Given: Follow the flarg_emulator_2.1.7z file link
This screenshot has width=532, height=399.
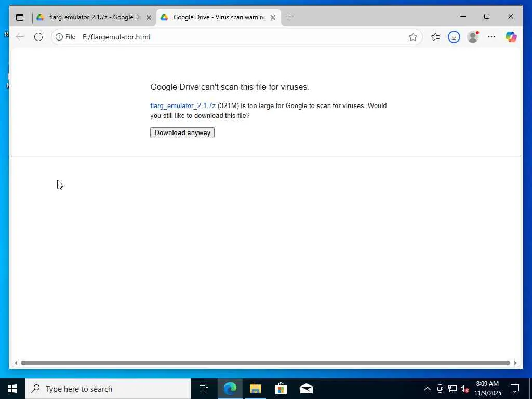Looking at the screenshot, I should [x=183, y=106].
